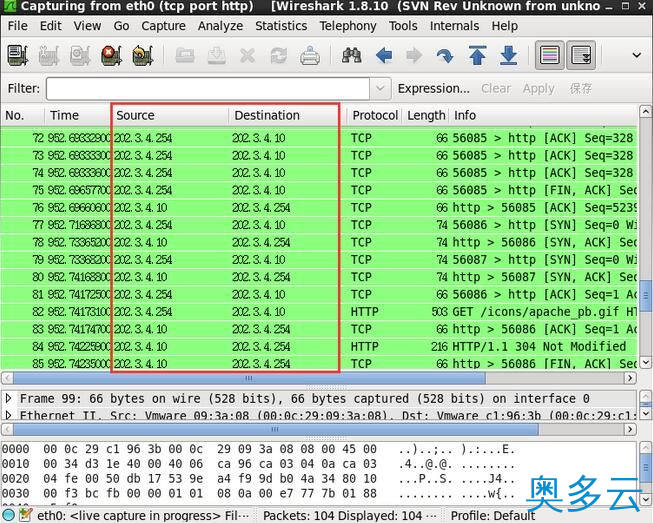Screen dimensions: 653x523
Task: Edit capture comments status bar icon
Action: pos(25,515)
